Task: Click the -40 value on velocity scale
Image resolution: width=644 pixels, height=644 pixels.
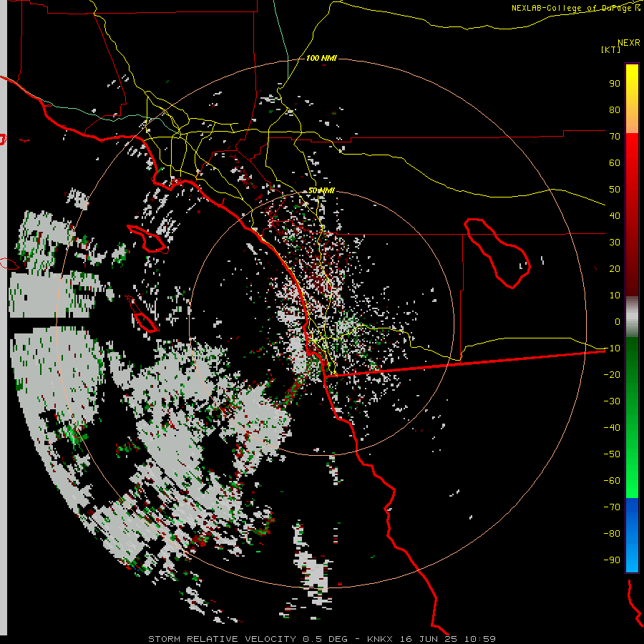Action: pos(612,428)
